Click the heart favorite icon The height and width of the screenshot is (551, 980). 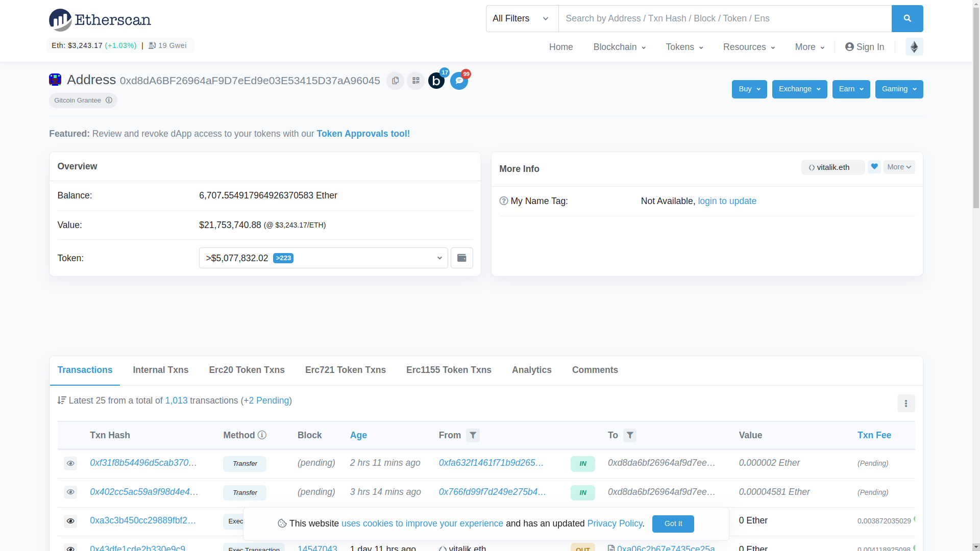click(x=874, y=167)
